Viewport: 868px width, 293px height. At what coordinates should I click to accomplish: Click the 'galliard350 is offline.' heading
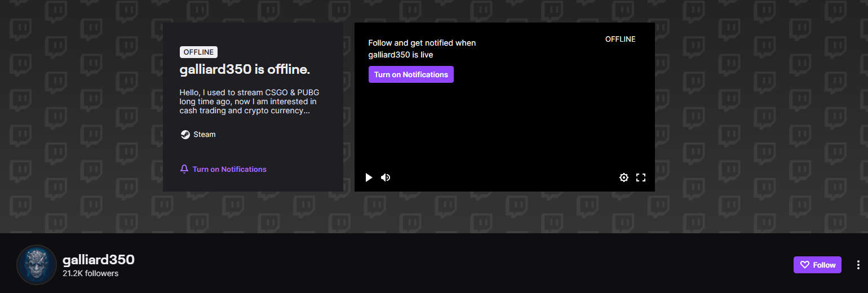tap(245, 70)
